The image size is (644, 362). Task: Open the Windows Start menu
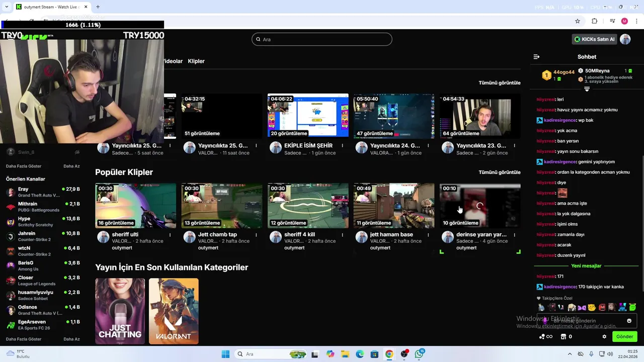click(225, 354)
